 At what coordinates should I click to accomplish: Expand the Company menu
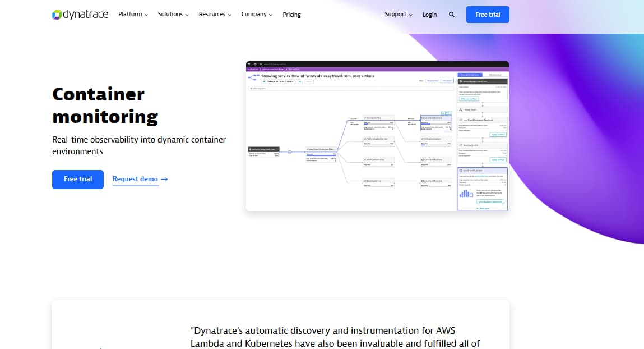click(x=257, y=15)
